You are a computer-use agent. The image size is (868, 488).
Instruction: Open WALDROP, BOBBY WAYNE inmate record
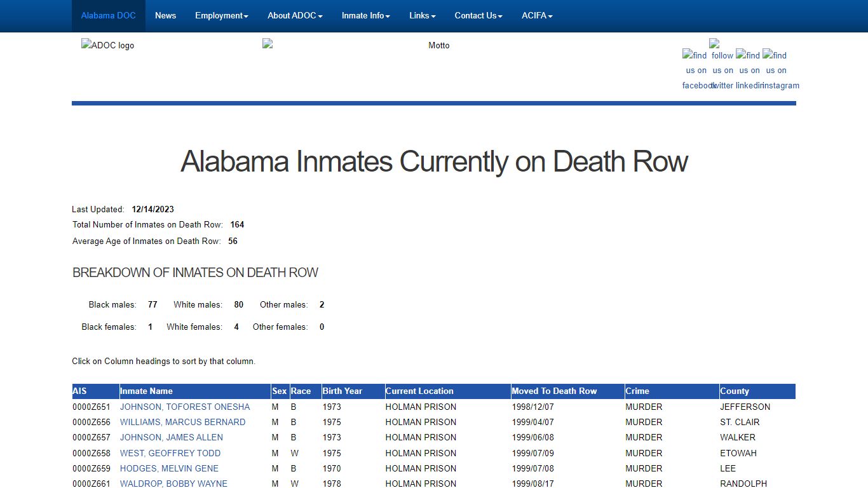point(173,484)
